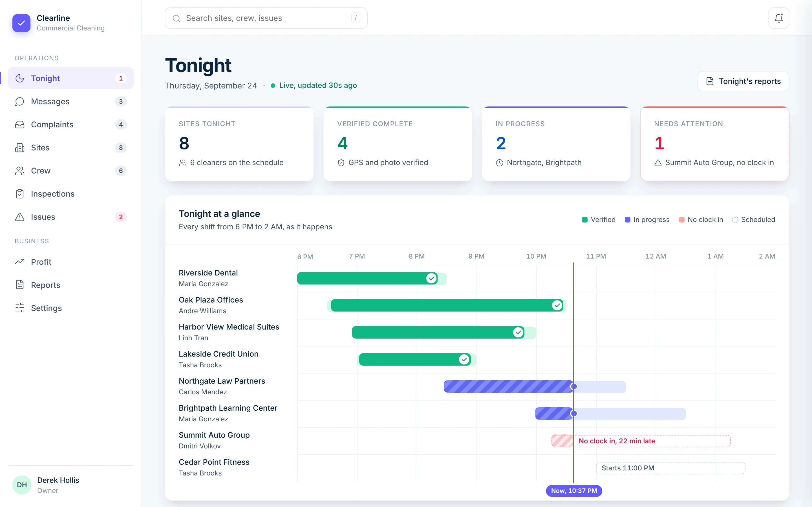
Task: Open the Profit trend page
Action: tap(71, 262)
